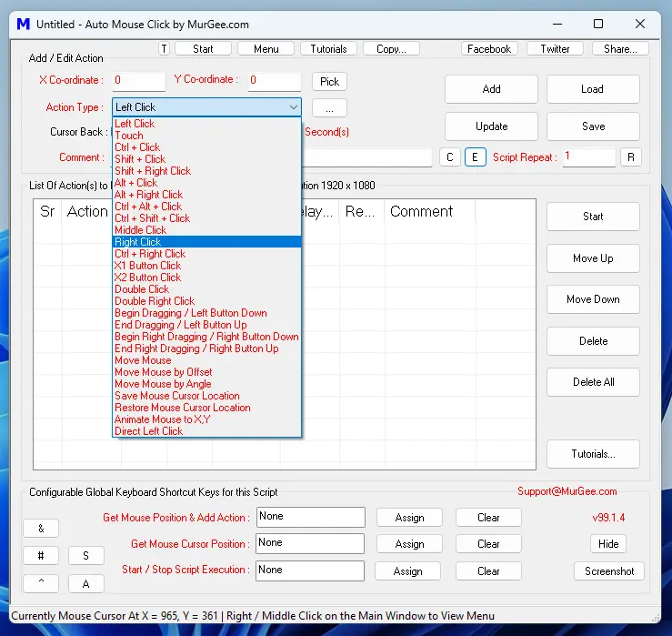672x636 pixels.
Task: Choose Ctrl + Click option
Action: 206,147
